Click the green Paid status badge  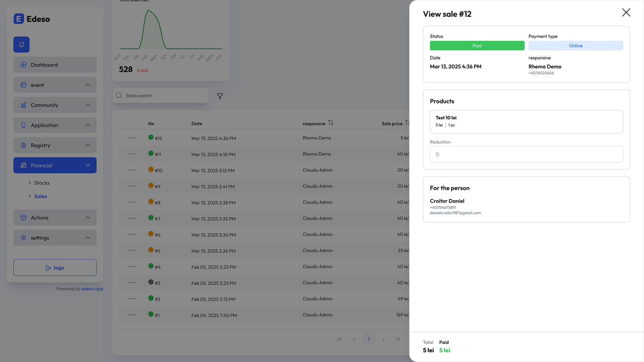click(477, 46)
